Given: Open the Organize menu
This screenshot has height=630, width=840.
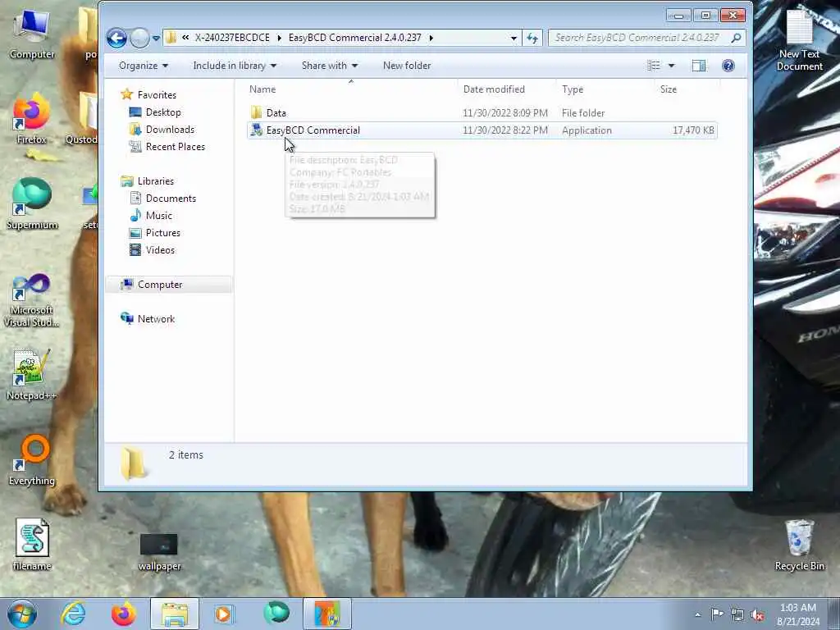Looking at the screenshot, I should pos(143,66).
